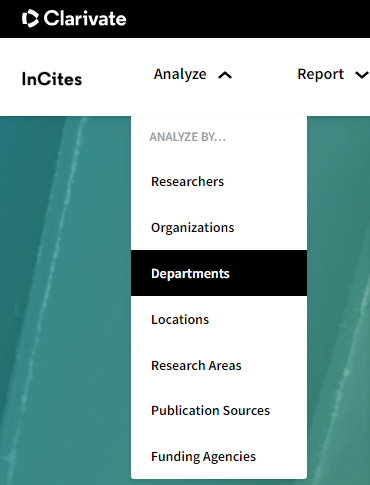Click the Report text label
The image size is (370, 485).
click(321, 74)
